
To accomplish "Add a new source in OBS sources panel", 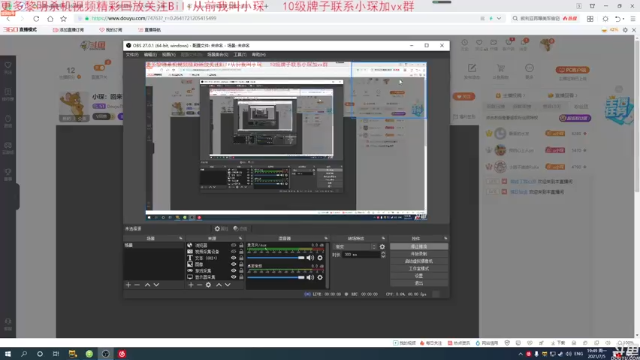I will 191,285.
